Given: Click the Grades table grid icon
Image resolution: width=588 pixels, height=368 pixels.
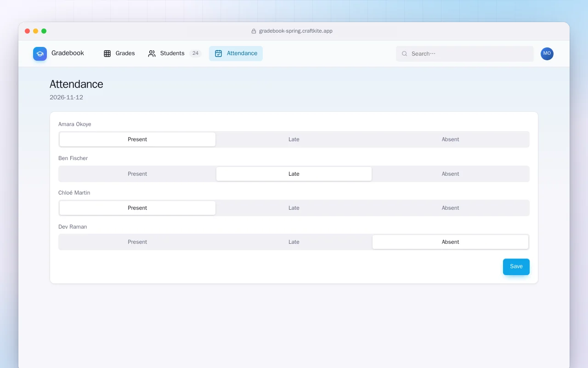Looking at the screenshot, I should pyautogui.click(x=107, y=53).
